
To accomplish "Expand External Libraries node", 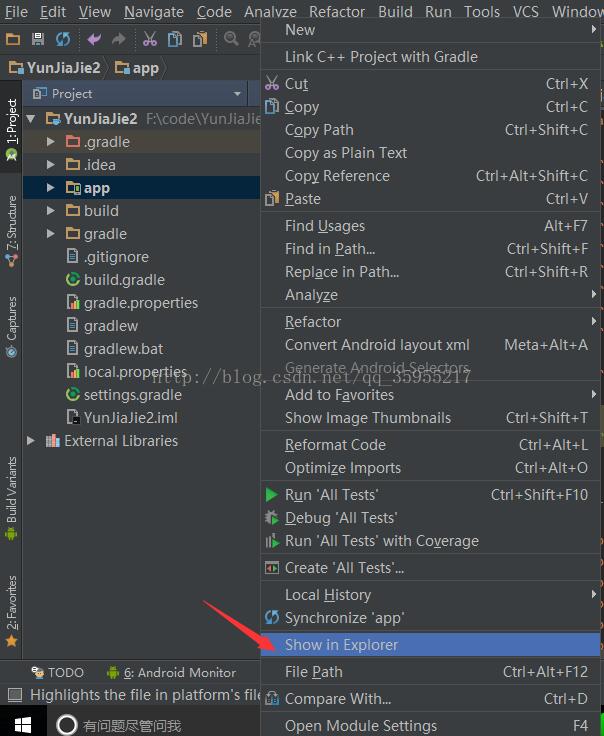I will point(31,441).
